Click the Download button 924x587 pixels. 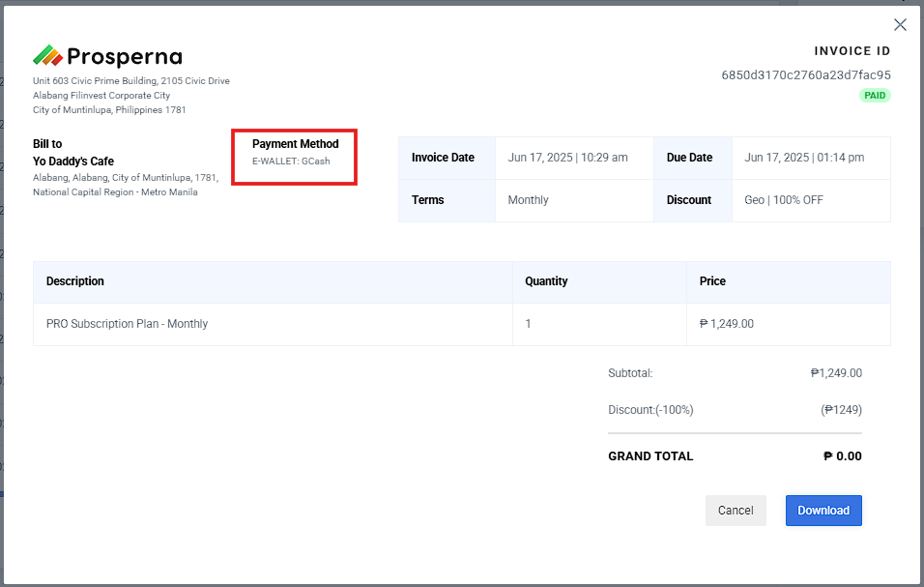(823, 511)
